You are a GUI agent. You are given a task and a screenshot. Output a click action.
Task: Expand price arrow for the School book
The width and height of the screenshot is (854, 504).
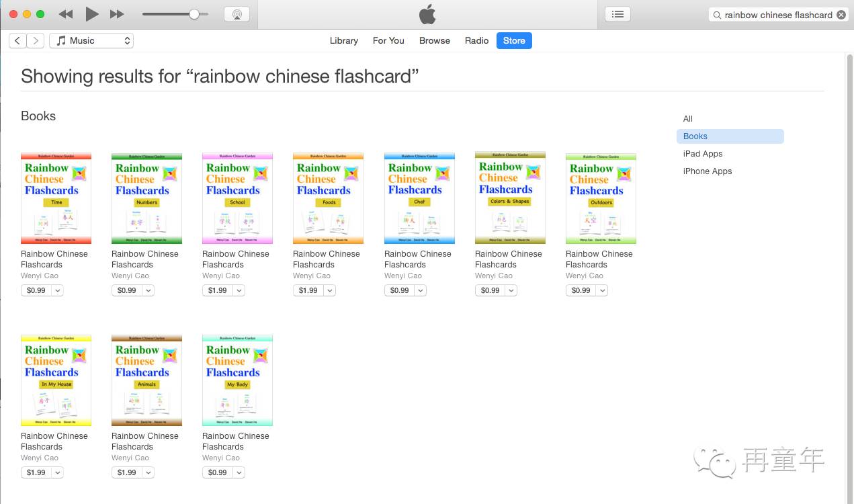(239, 290)
